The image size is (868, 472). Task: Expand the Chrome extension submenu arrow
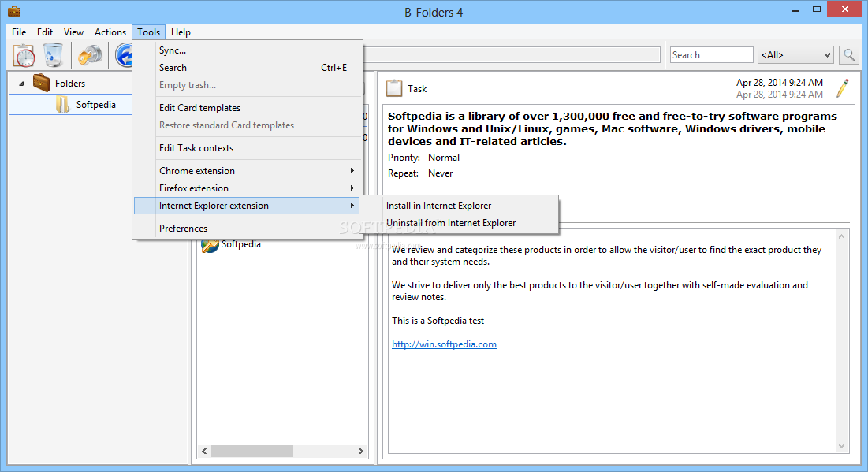(352, 170)
